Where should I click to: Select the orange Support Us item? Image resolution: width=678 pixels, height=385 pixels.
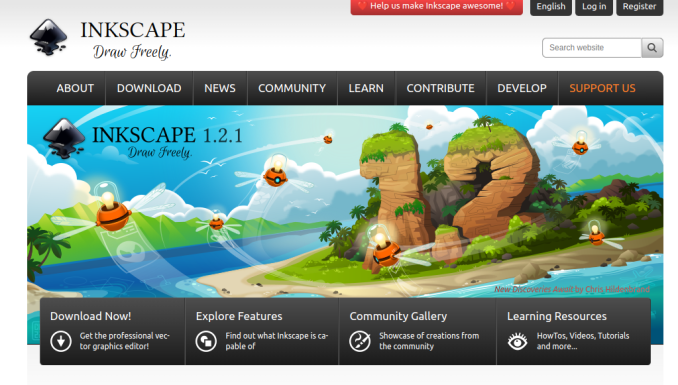click(602, 88)
